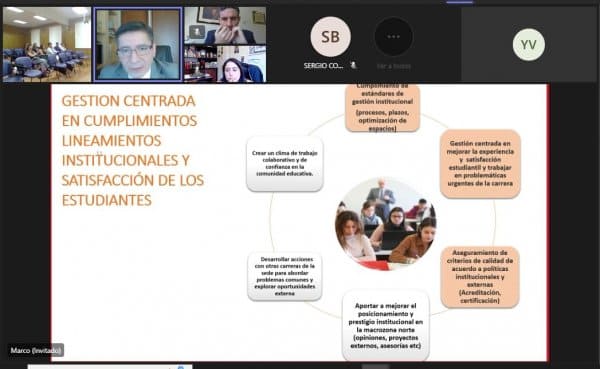Click 'Crear un clima de trabajo colaborativo' box
Screen dimensions: 600x369
pyautogui.click(x=285, y=163)
